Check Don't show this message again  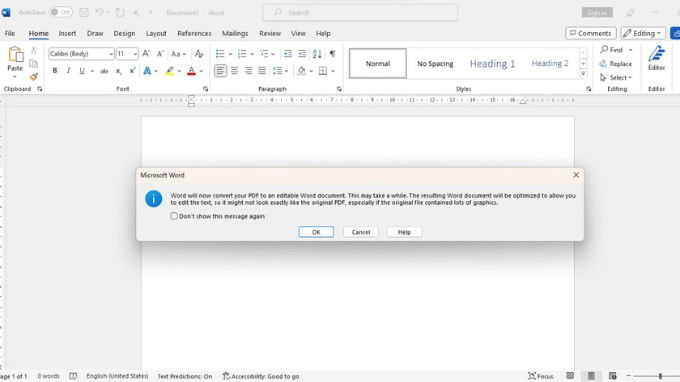pos(174,216)
